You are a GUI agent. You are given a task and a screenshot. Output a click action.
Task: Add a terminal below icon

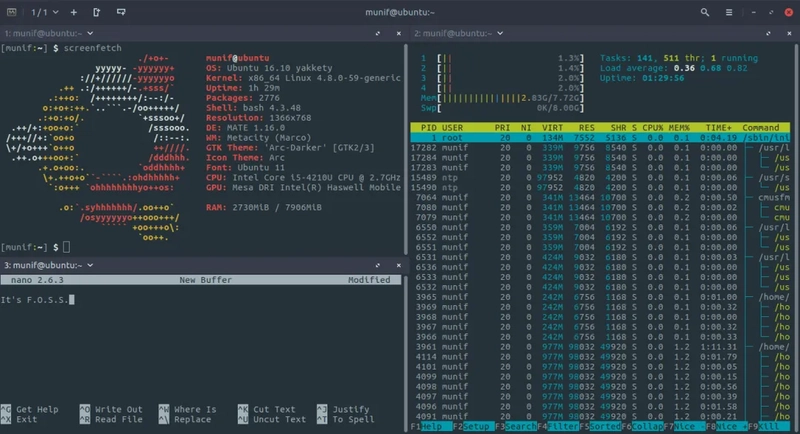tap(121, 12)
